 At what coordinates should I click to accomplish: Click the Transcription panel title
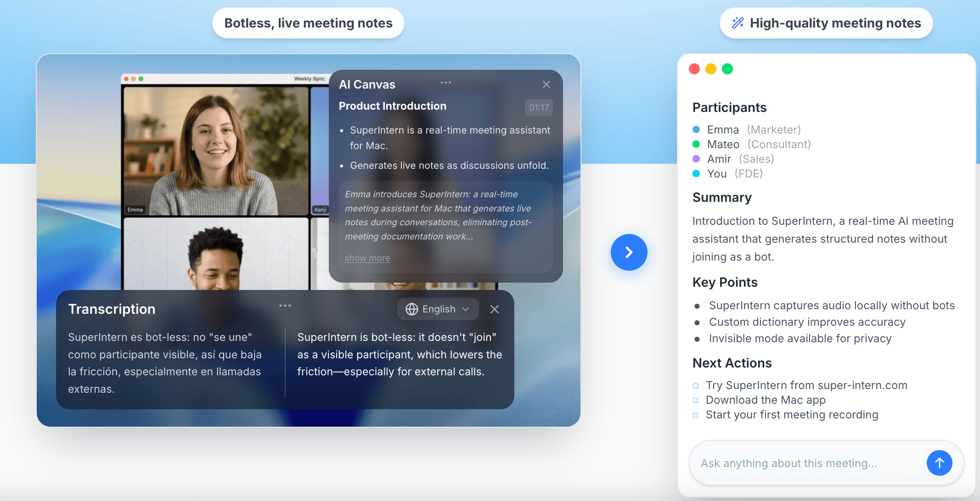click(112, 309)
